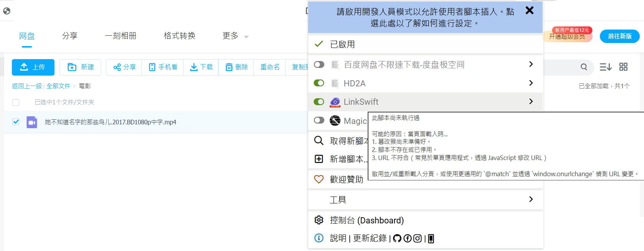Open the Facebook icon link
This screenshot has width=644, height=251.
point(408,238)
